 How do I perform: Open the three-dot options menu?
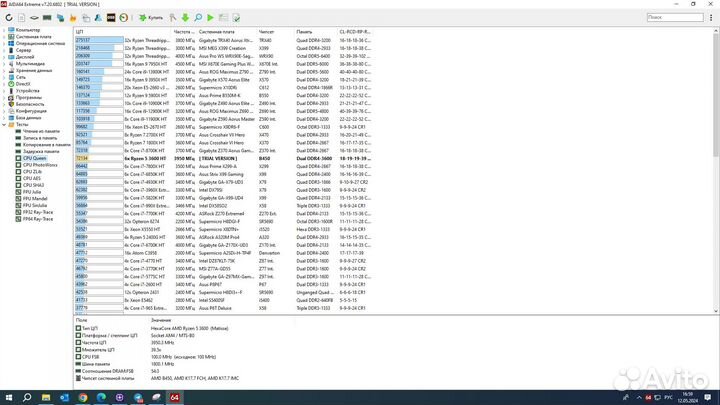712,18
